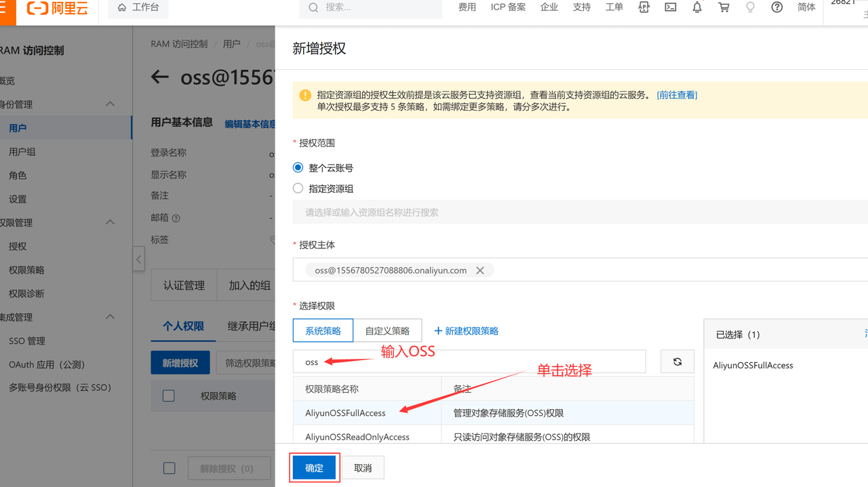
Task: Switch to 个人权限 tab
Action: [x=183, y=326]
